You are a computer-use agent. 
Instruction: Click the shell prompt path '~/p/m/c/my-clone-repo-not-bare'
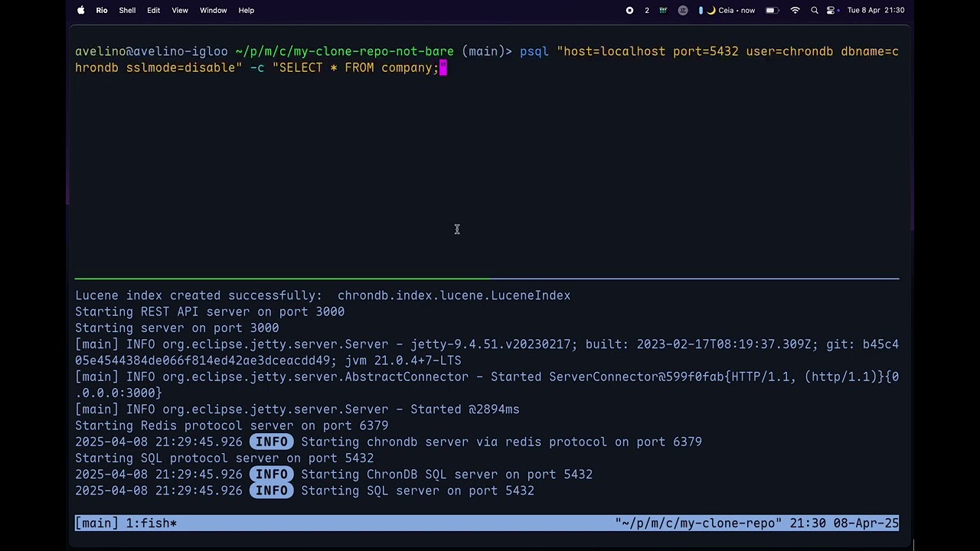345,51
